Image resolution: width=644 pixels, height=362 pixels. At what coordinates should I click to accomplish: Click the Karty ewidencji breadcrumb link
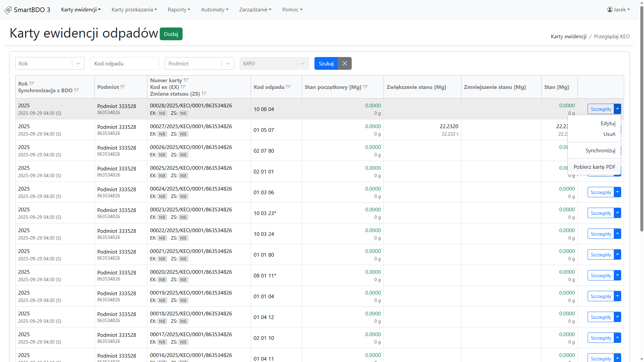tap(568, 36)
